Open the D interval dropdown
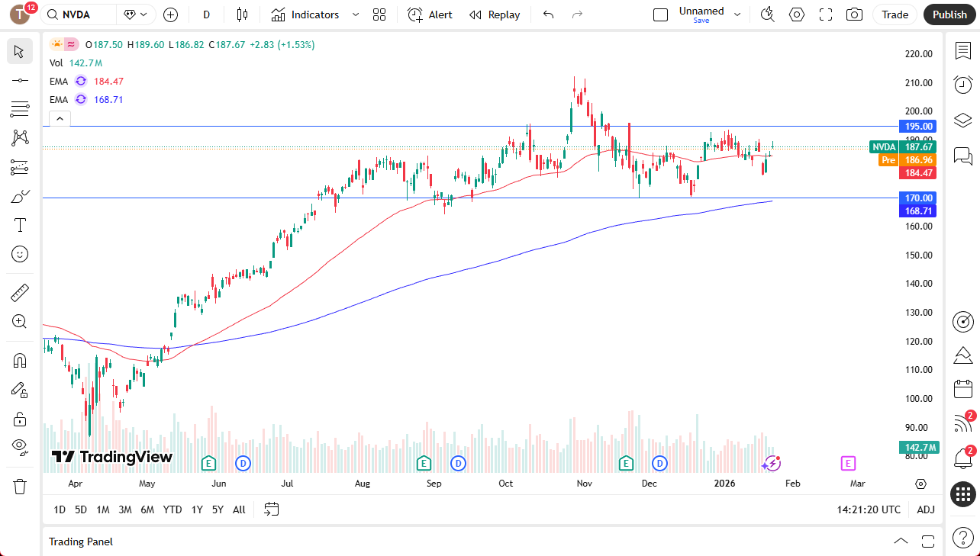This screenshot has height=556, width=980. click(x=206, y=14)
